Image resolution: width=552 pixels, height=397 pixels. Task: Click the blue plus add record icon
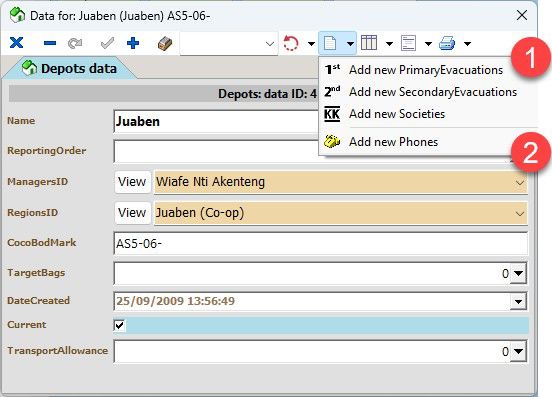[133, 43]
